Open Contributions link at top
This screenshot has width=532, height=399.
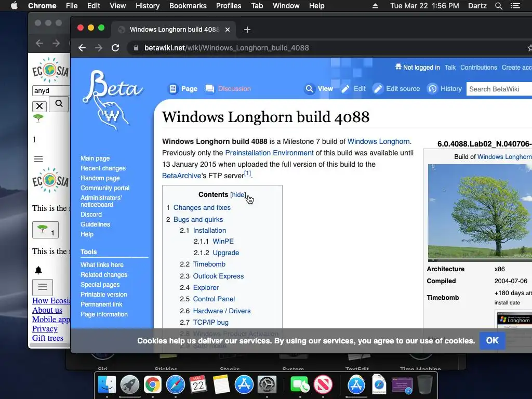pos(478,68)
